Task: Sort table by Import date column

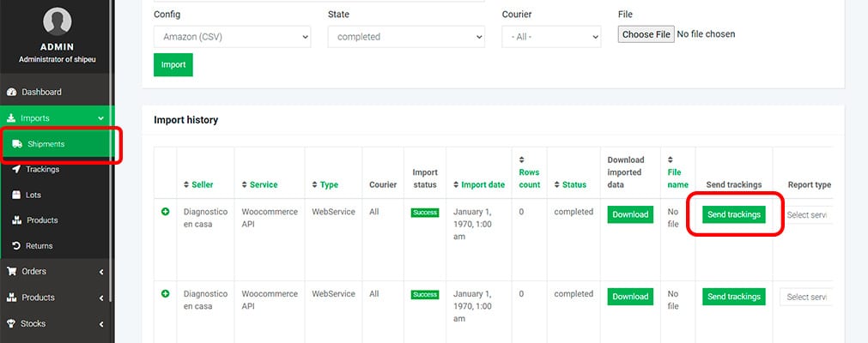Action: (479, 184)
